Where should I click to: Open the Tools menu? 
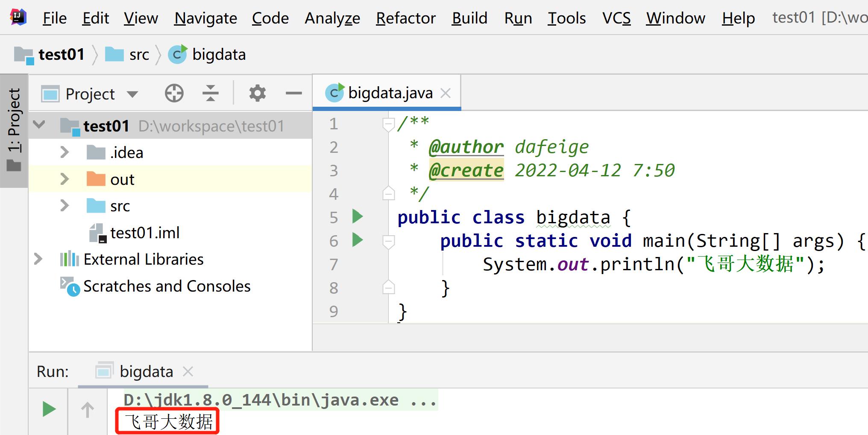pyautogui.click(x=567, y=18)
